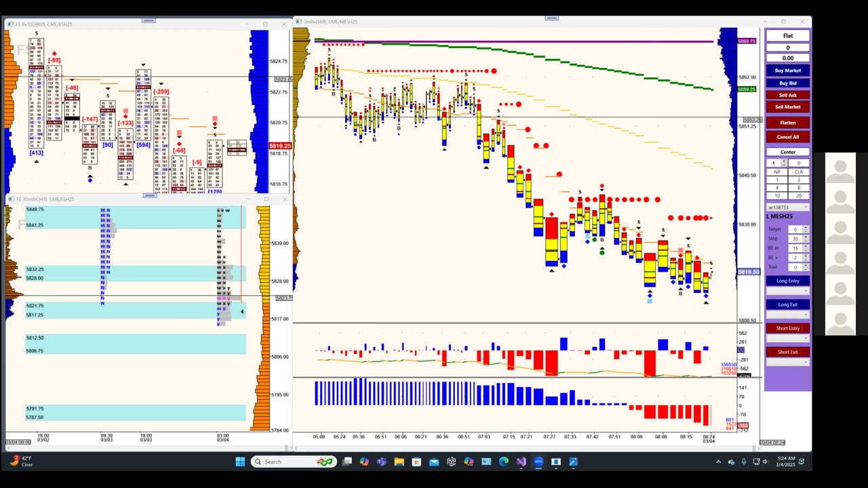Click the Sell Ask button

tap(787, 95)
